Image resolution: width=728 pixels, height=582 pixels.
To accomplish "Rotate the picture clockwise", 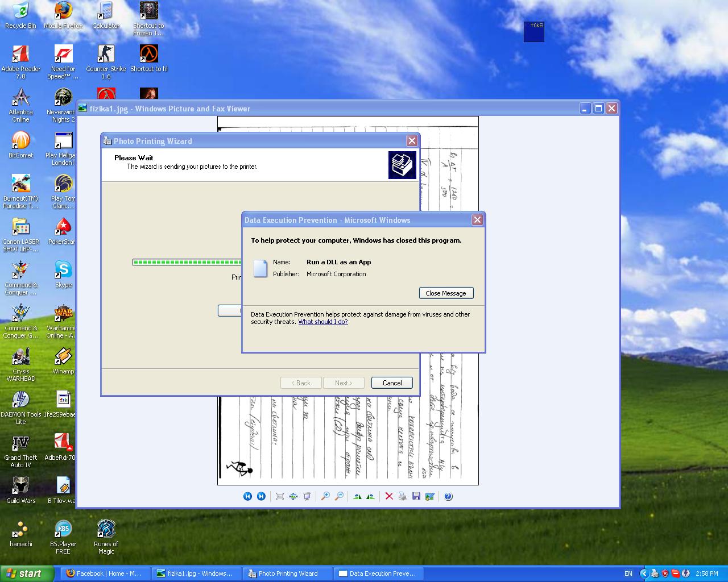I will tap(357, 496).
